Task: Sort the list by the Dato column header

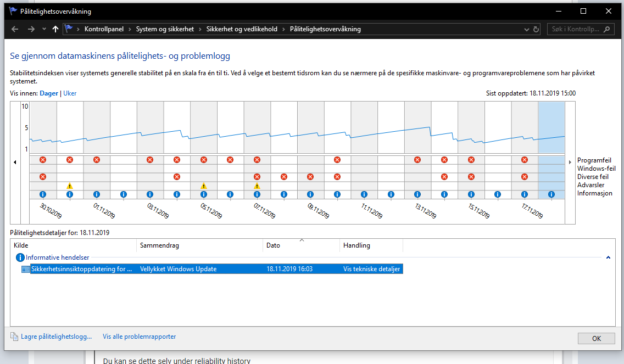Action: [x=301, y=245]
